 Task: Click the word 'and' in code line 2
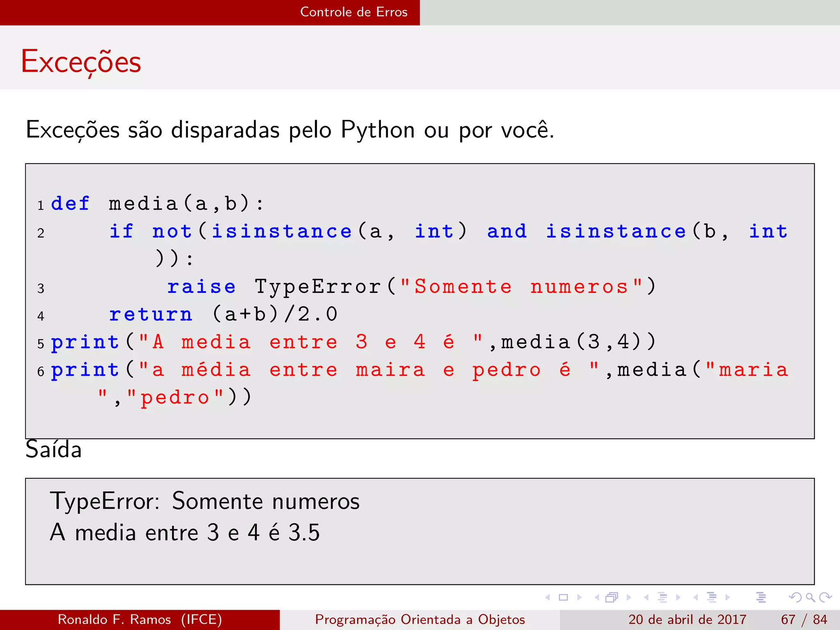(507, 231)
